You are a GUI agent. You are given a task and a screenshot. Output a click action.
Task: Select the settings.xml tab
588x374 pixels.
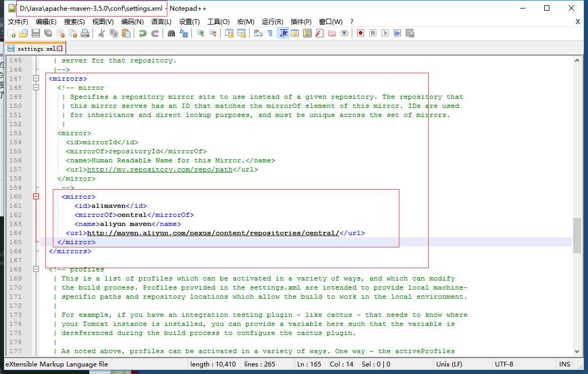tap(36, 49)
